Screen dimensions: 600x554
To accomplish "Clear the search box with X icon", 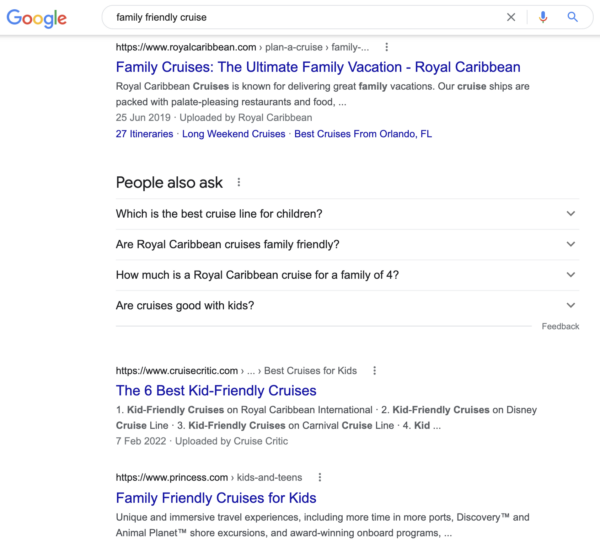I will 511,17.
